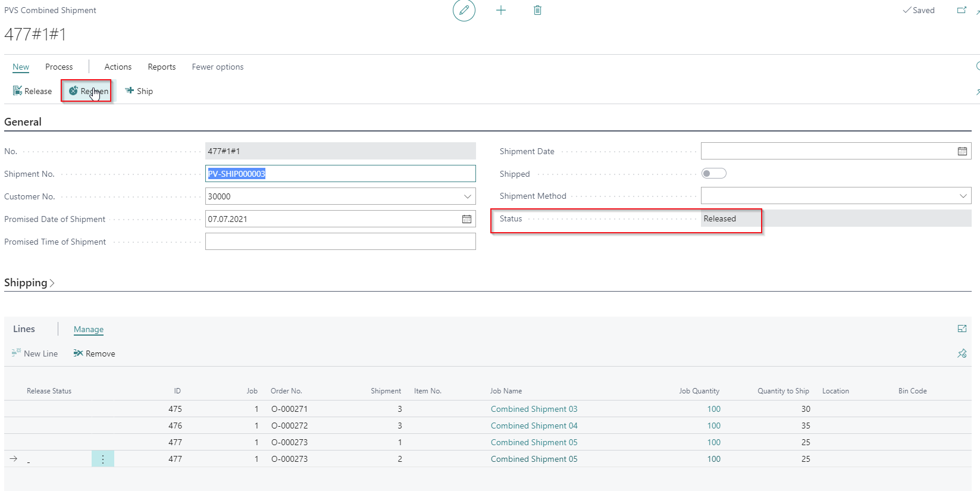Open row options menu for last line
Image resolution: width=980 pixels, height=491 pixels.
[103, 459]
